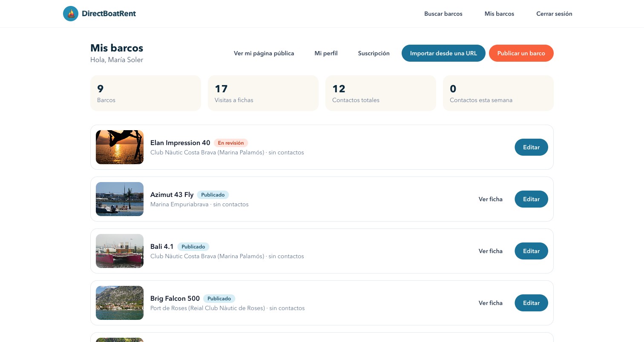
Task: Open the Mi perfil link
Action: [326, 53]
